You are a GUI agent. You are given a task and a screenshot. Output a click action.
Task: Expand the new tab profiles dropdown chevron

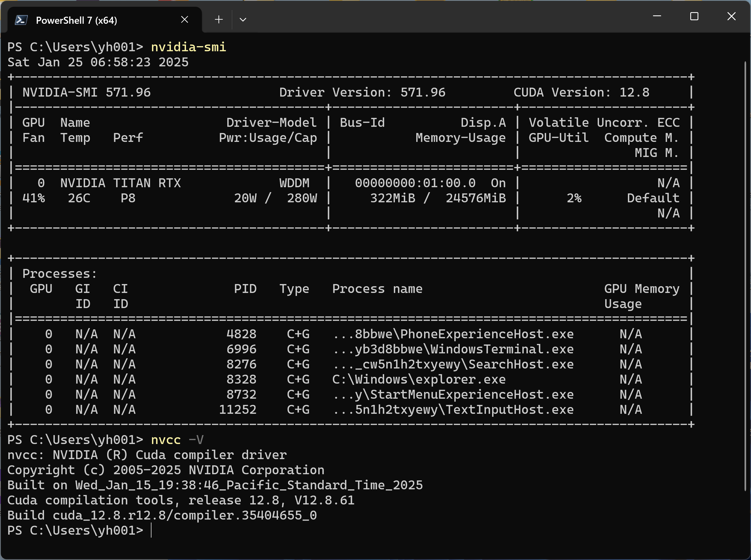243,20
